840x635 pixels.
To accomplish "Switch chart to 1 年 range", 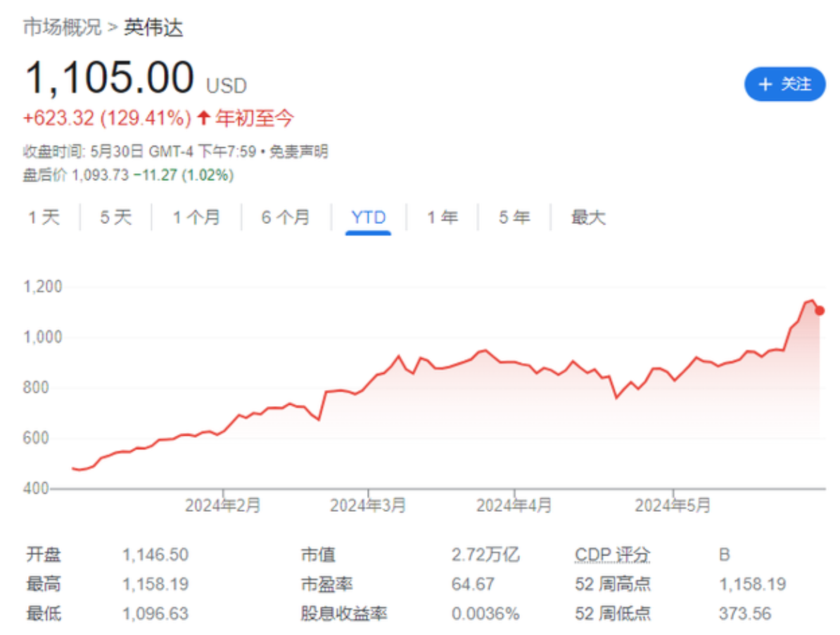I will click(x=442, y=218).
